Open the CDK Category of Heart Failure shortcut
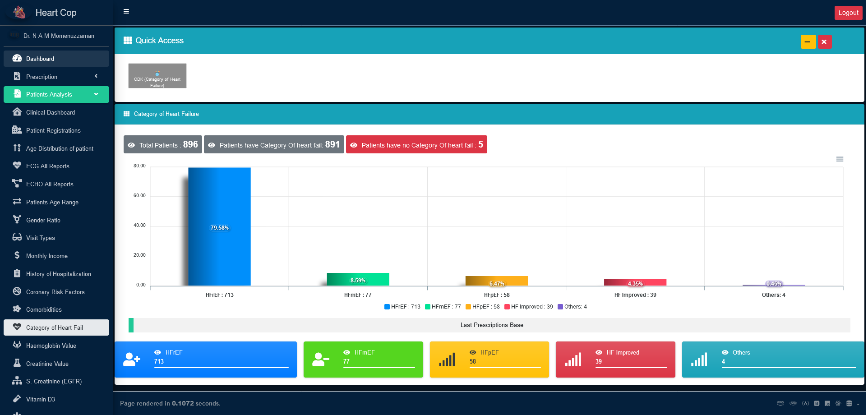The width and height of the screenshot is (868, 415). (157, 76)
